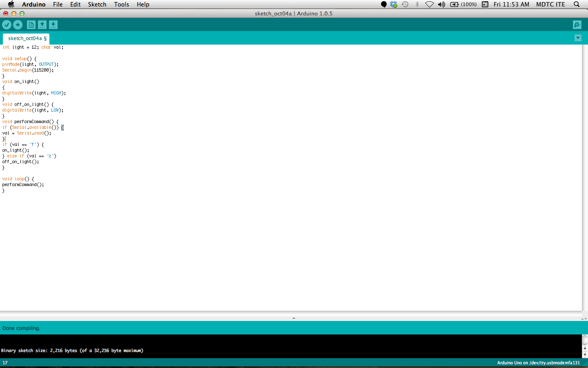Click the console divider collapse arrow
This screenshot has height=368, width=588.
(x=294, y=318)
